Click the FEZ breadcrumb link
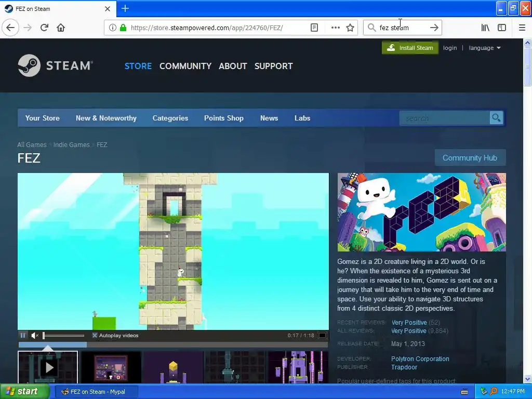This screenshot has width=532, height=399. tap(102, 144)
